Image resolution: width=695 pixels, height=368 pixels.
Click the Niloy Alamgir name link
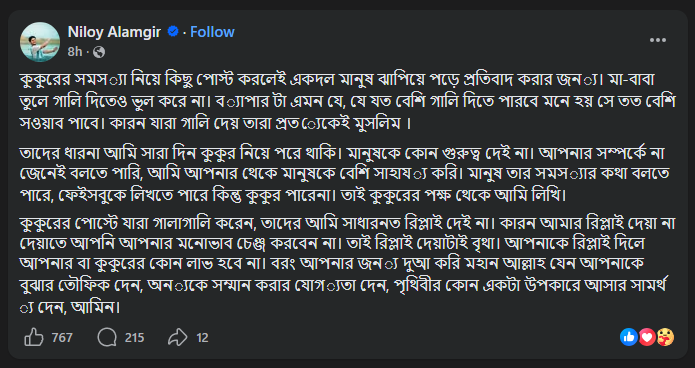pos(114,32)
